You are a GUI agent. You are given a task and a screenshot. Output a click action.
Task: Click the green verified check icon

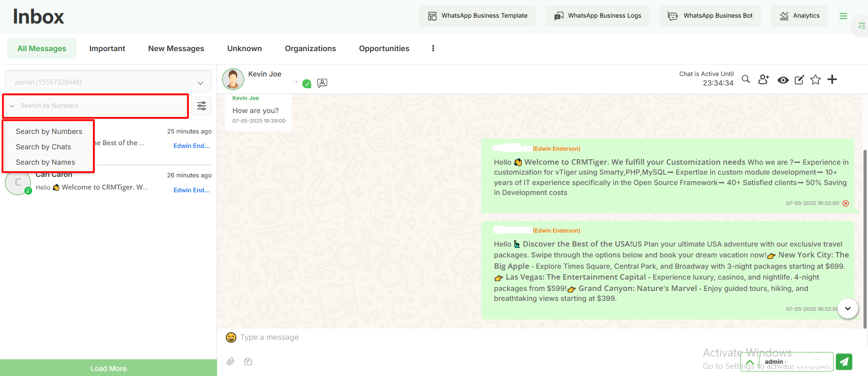307,84
